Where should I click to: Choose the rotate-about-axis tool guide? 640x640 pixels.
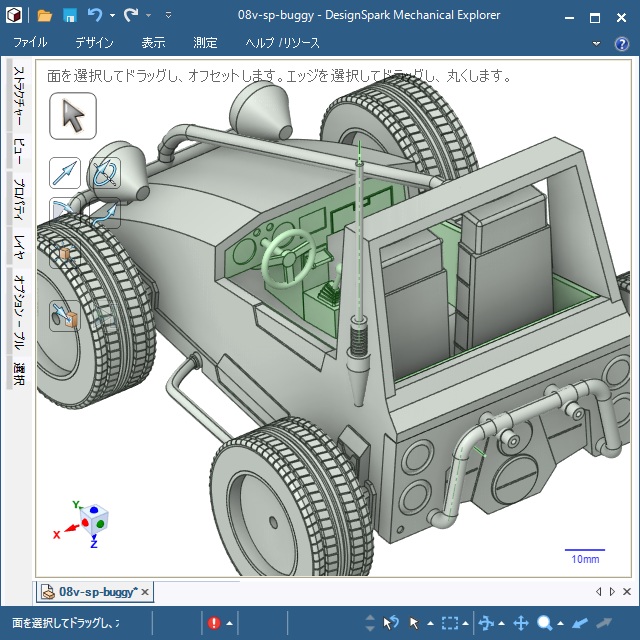pyautogui.click(x=105, y=173)
